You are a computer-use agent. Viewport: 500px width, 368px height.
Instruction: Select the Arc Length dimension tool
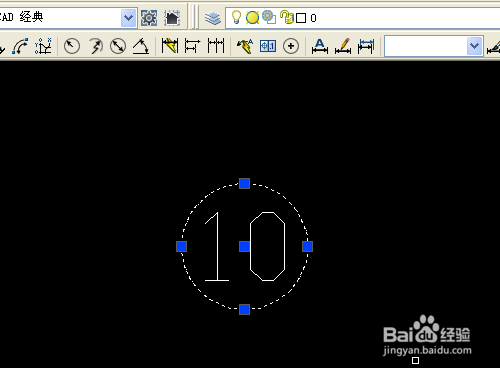[20, 46]
